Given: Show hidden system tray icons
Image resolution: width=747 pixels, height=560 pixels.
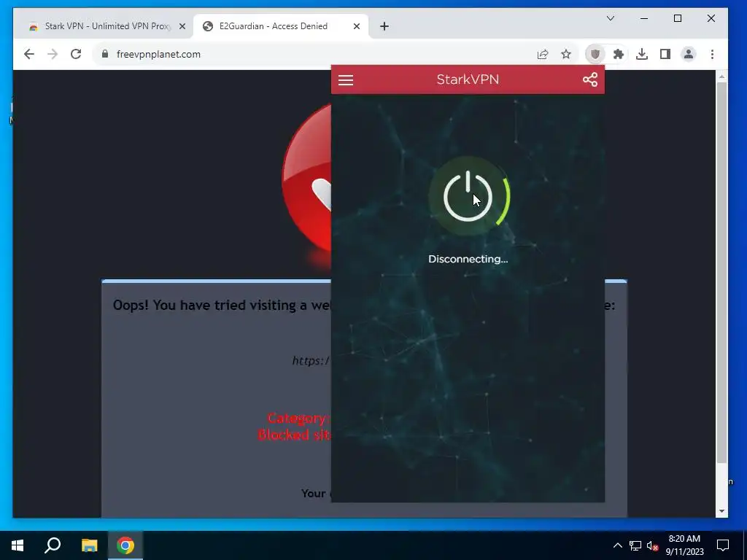Looking at the screenshot, I should (617, 545).
